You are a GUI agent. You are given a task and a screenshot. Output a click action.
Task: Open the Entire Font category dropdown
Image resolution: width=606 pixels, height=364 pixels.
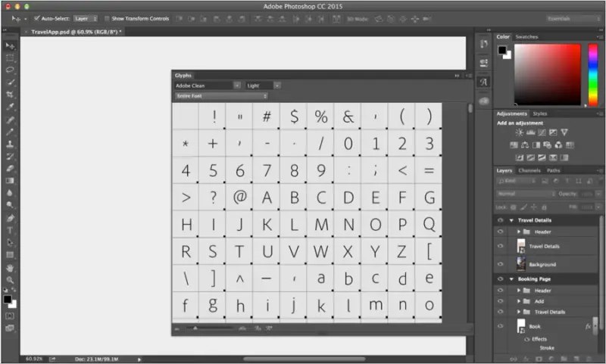[x=221, y=95]
